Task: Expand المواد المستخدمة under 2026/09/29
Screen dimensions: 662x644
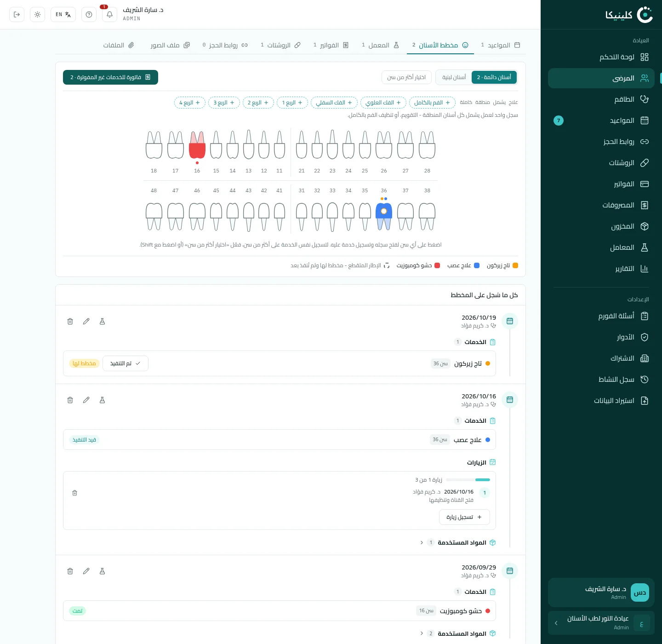Action: pos(458,633)
